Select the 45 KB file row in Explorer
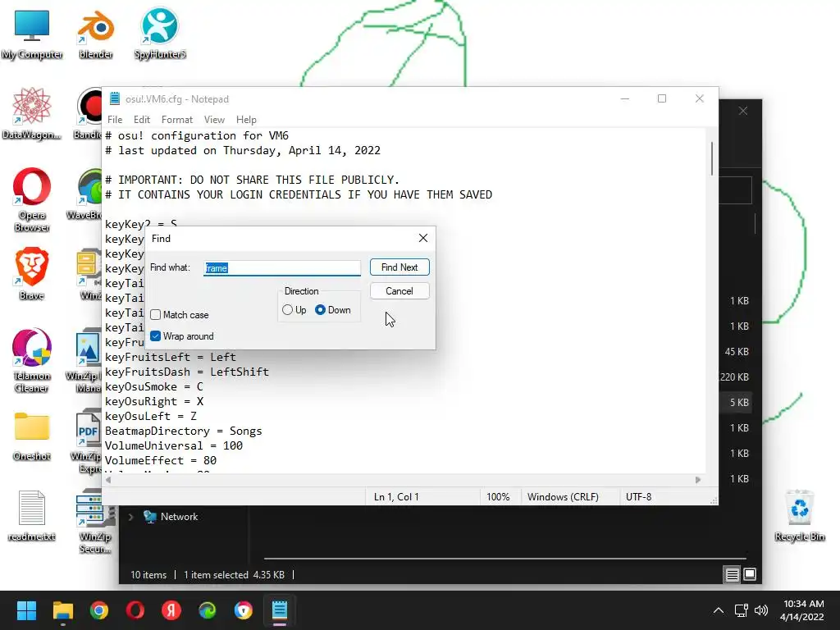 [x=737, y=352]
